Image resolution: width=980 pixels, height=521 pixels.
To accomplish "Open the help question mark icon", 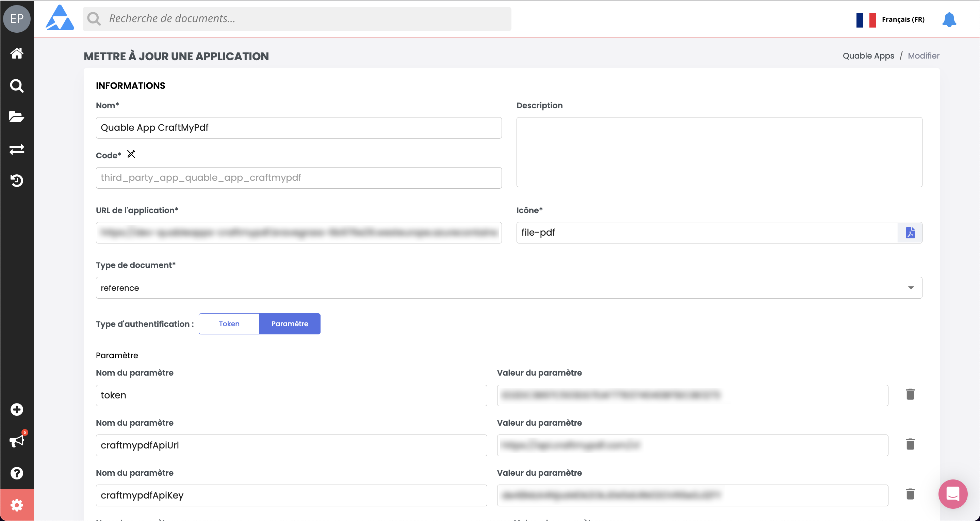I will (17, 473).
